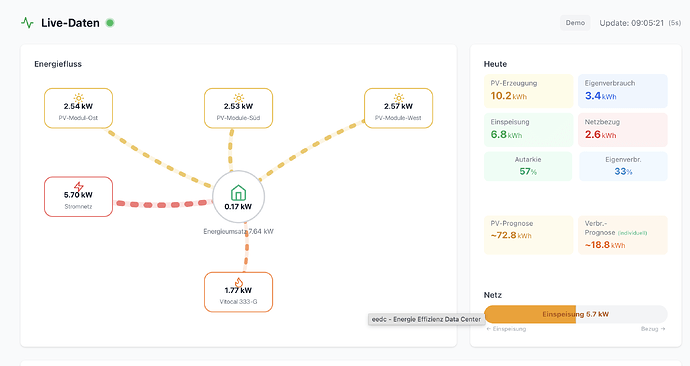Click the 1.77 kW heat pump value
The image size is (690, 366).
(x=239, y=290)
